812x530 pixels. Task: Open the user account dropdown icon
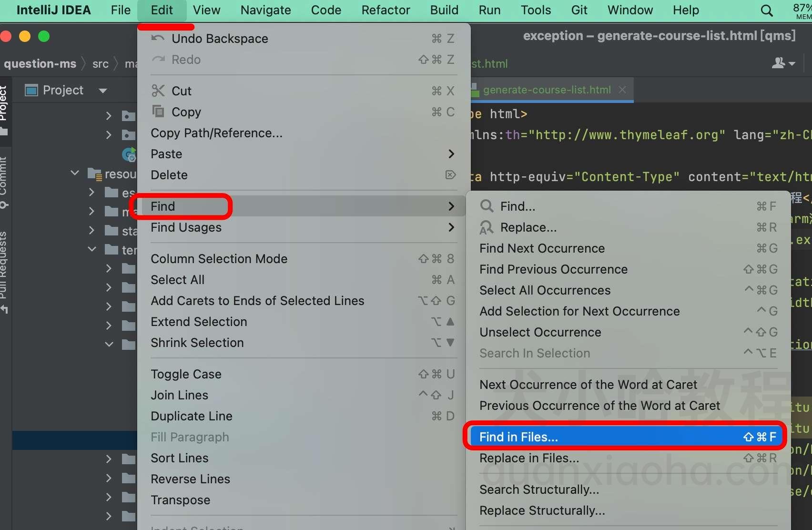coord(783,63)
